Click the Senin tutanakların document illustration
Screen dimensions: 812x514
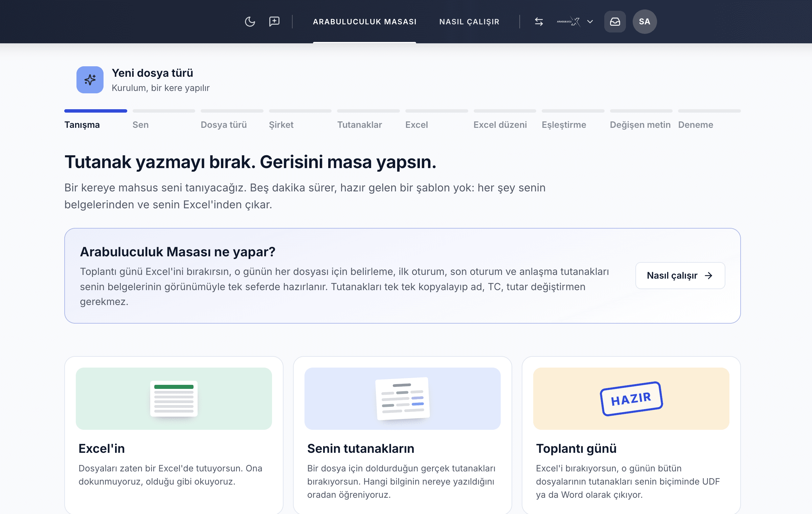[x=403, y=399]
